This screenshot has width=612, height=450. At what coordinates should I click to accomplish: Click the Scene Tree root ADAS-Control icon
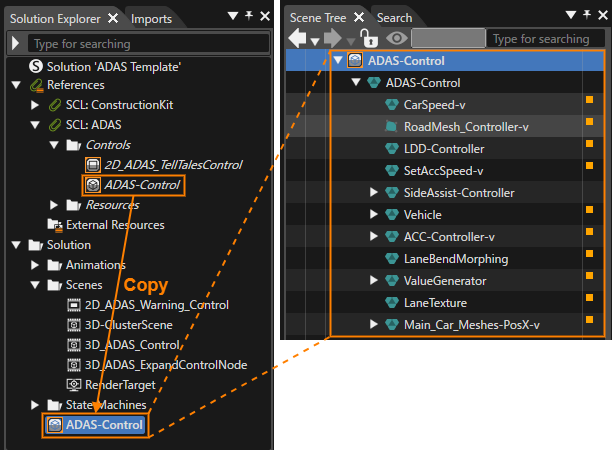pos(355,60)
